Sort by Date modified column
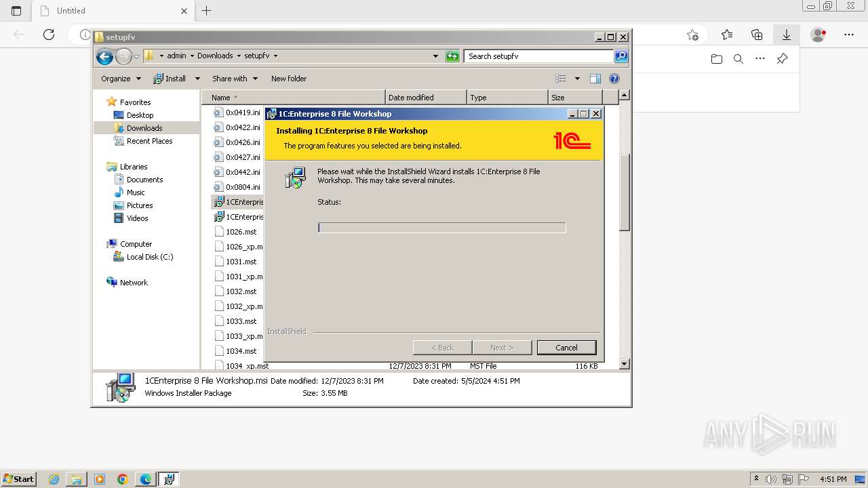The height and width of the screenshot is (488, 868). (x=426, y=98)
